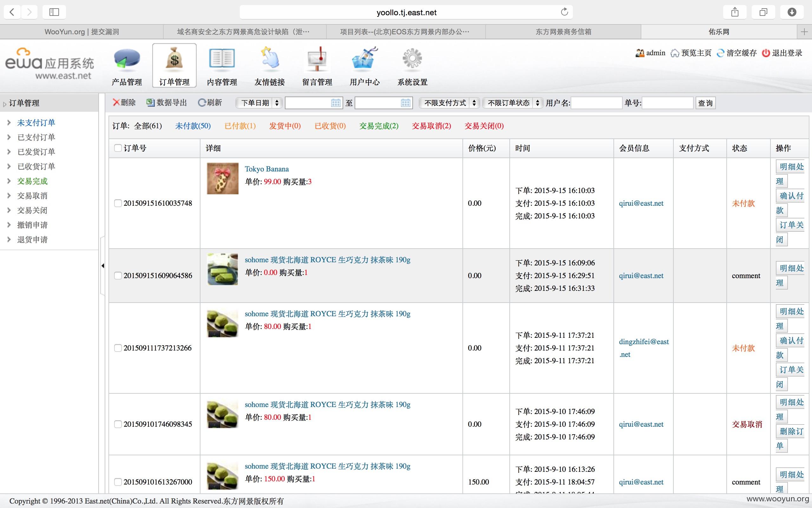Select 已发货订单 in the sidebar

coord(36,152)
